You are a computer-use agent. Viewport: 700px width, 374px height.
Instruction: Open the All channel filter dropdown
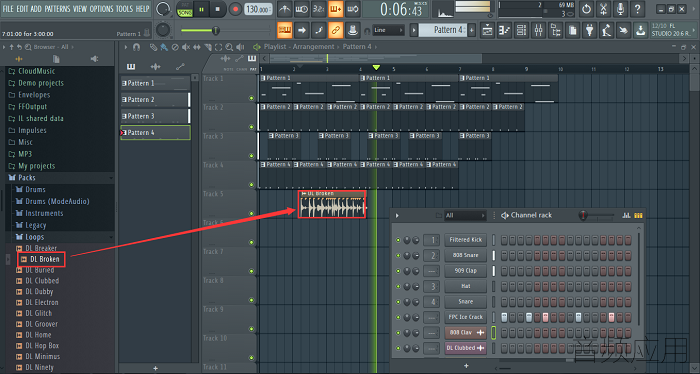(x=465, y=216)
